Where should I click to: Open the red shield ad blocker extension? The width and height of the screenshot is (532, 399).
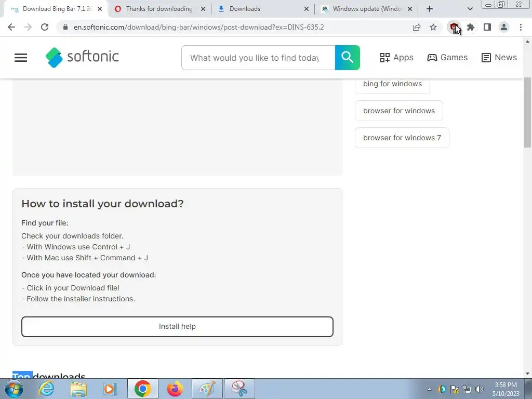(454, 27)
